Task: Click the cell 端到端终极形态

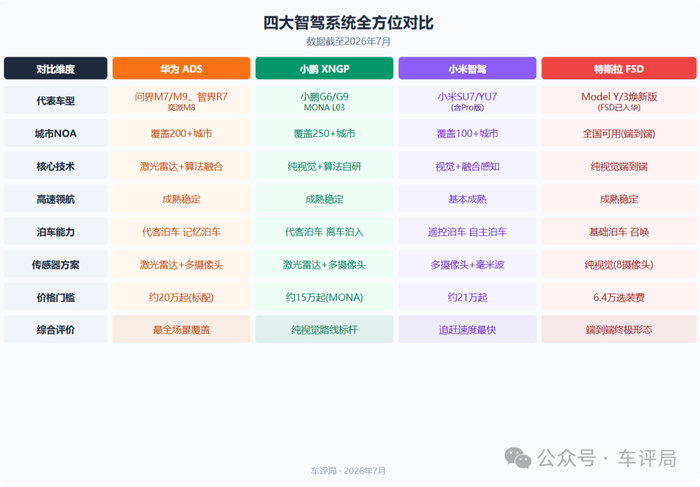Action: (619, 329)
